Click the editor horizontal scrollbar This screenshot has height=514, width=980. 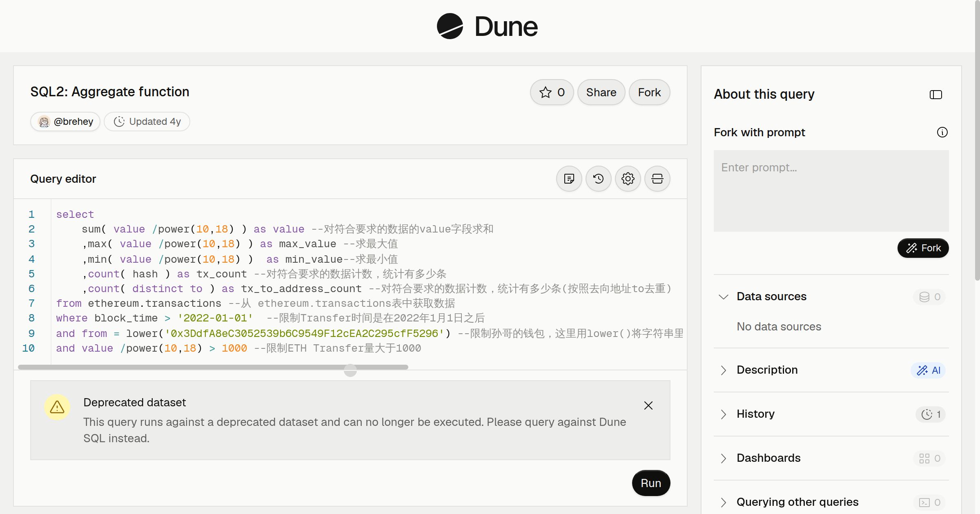[213, 367]
